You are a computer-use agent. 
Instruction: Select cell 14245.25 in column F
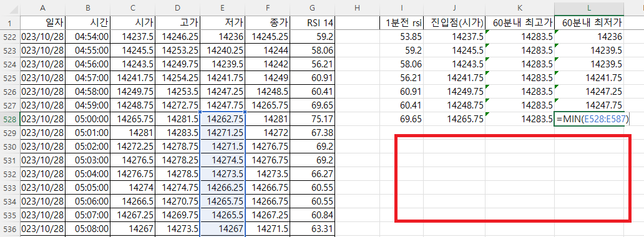tap(268, 37)
